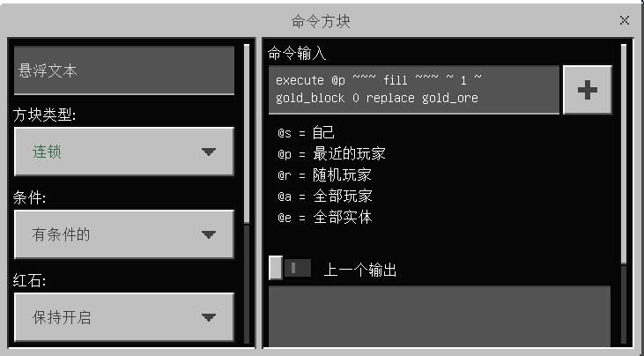This screenshot has width=644, height=356.
Task: Click the 悬浮文本 hover text field
Action: coord(124,70)
